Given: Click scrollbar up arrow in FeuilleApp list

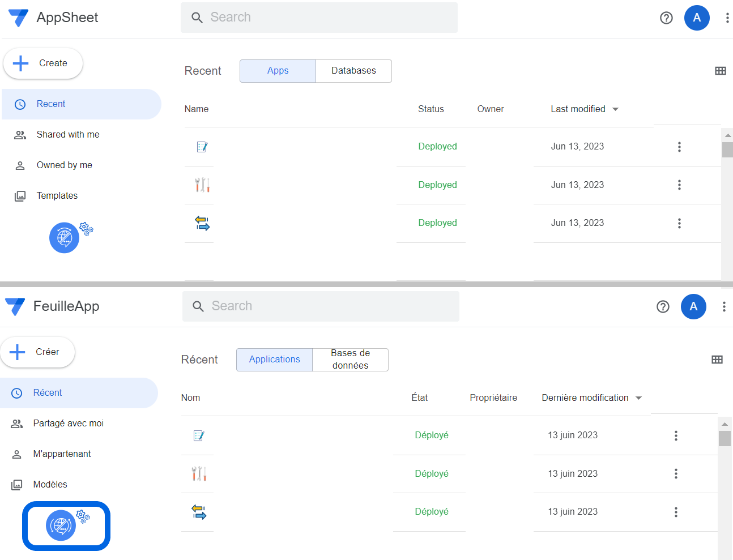Looking at the screenshot, I should [x=725, y=424].
